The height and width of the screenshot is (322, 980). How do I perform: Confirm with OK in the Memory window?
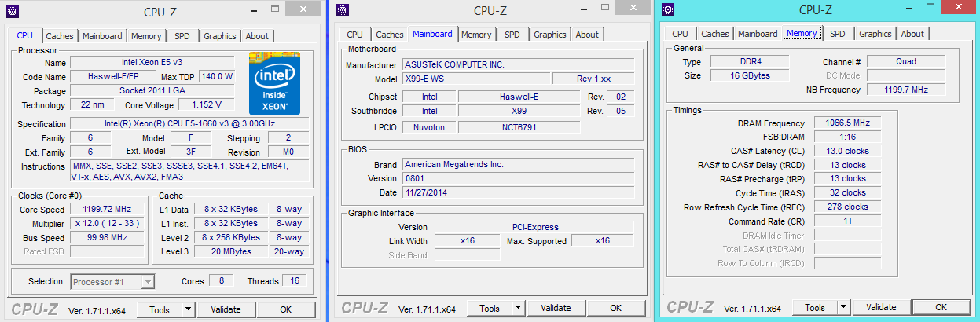[941, 307]
